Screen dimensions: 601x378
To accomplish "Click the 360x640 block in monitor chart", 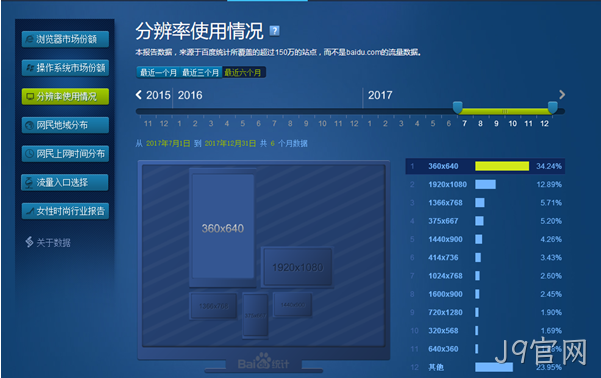I will 223,227.
